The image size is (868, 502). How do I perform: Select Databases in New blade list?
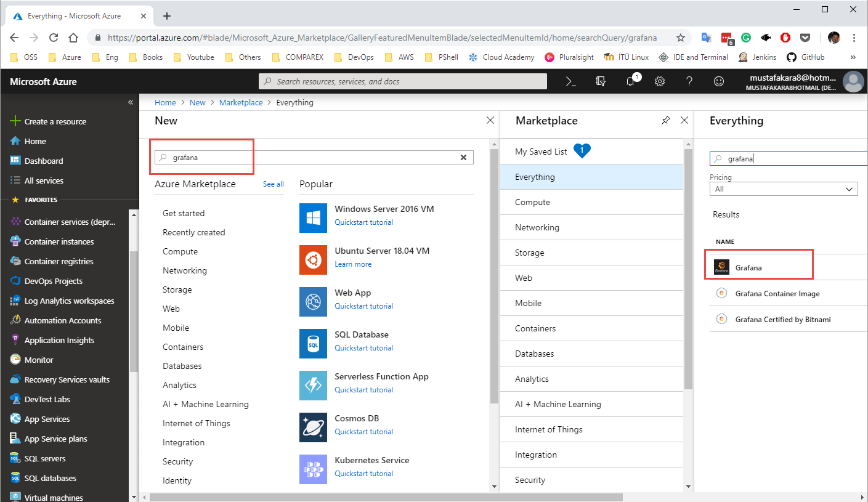click(182, 366)
